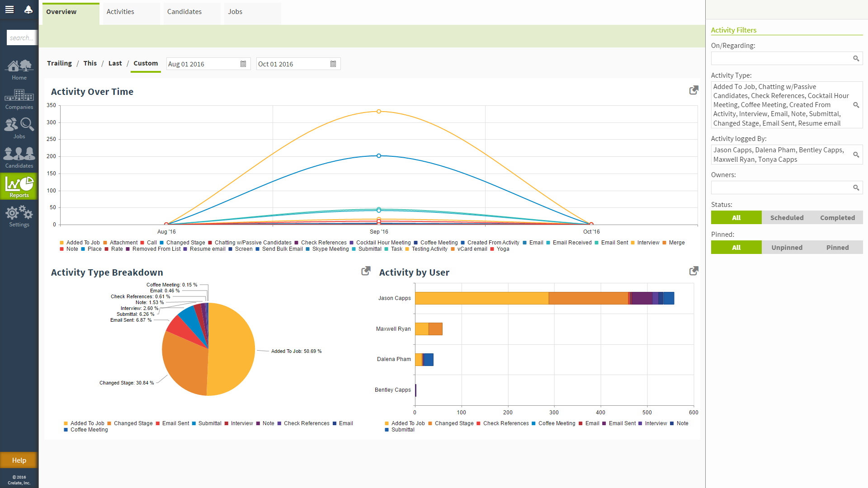This screenshot has height=488, width=868.
Task: Click the Help button
Action: pyautogui.click(x=19, y=460)
